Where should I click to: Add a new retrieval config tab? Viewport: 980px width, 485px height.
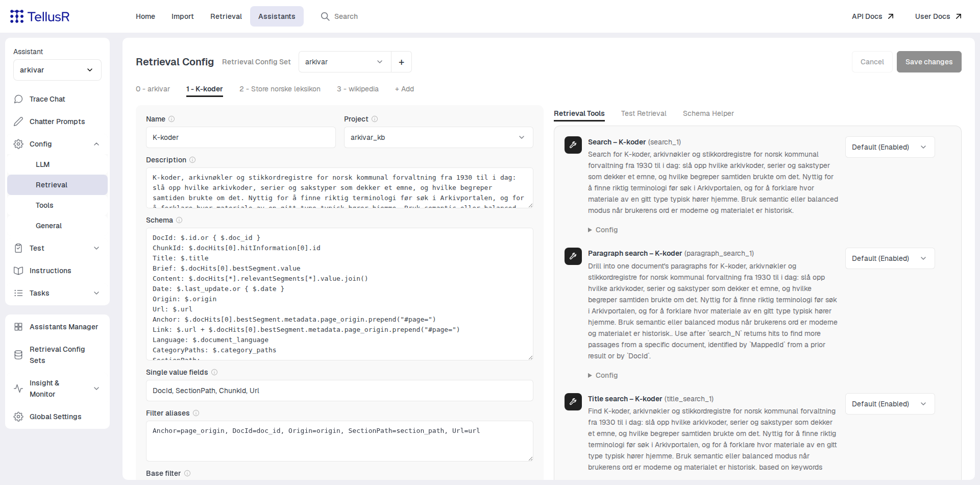click(x=404, y=89)
